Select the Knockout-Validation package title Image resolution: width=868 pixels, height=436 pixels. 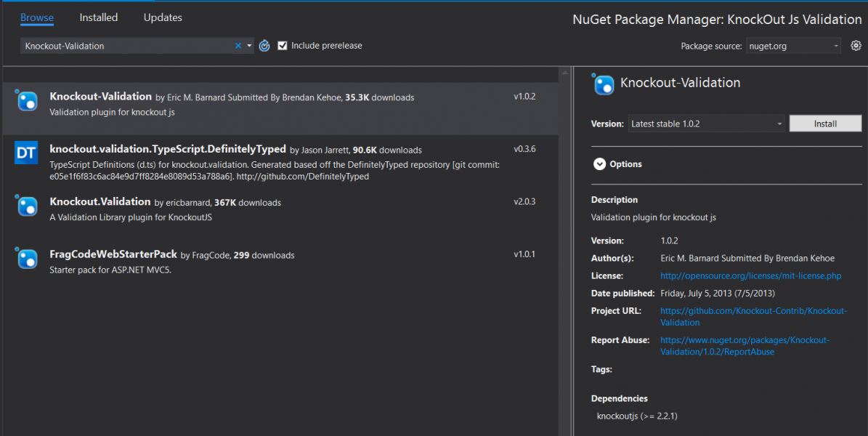tap(101, 97)
